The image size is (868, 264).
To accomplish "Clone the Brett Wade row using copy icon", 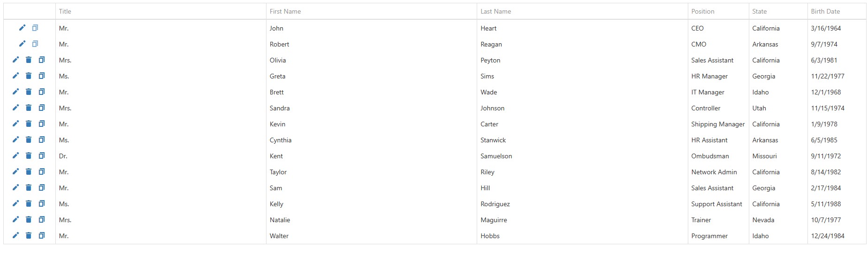I will click(x=42, y=92).
